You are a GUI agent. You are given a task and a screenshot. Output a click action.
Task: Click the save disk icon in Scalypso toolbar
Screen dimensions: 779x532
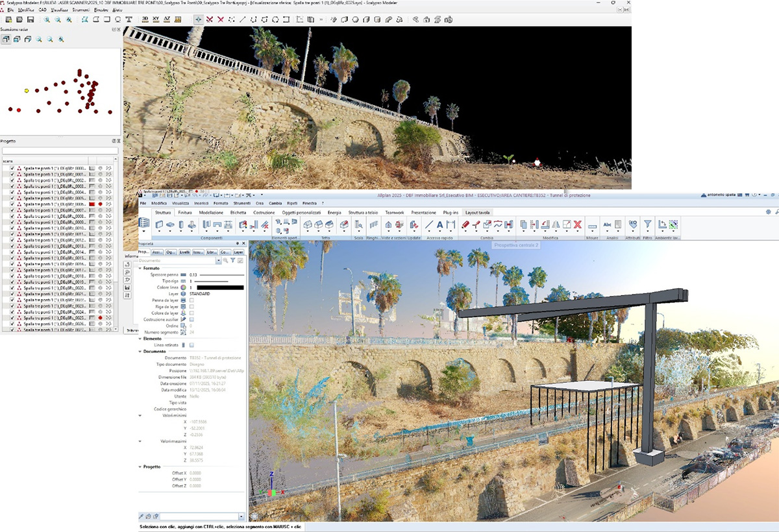30,19
